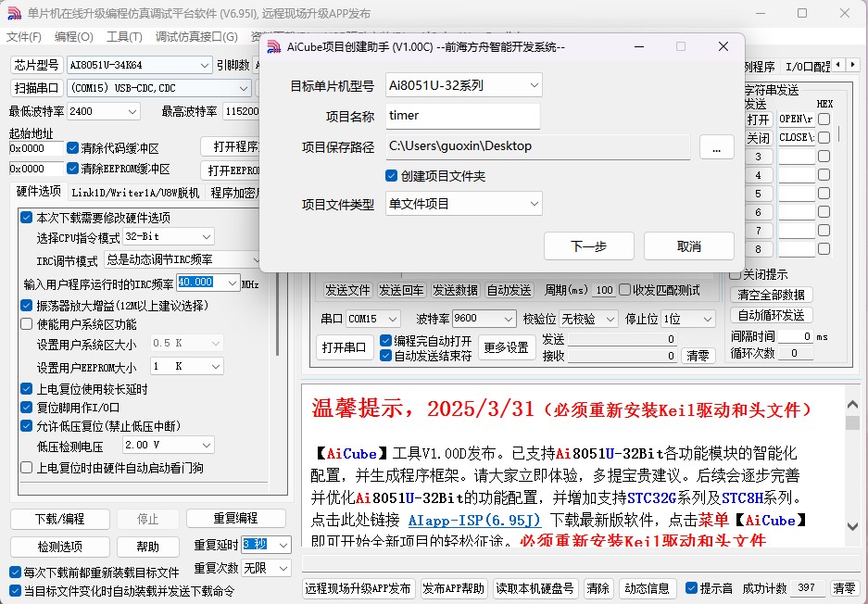Switch to I/O口配置 tab
Image resolution: width=868 pixels, height=604 pixels.
[807, 67]
